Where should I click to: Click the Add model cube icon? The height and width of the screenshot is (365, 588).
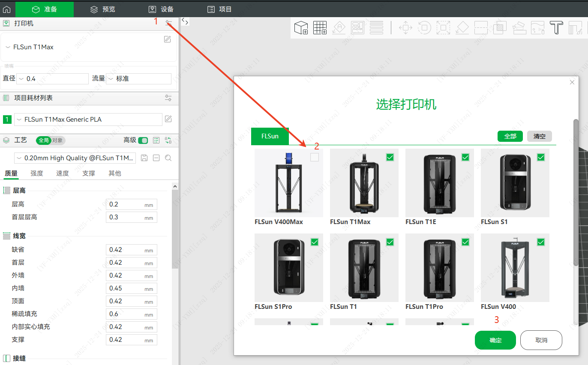(301, 28)
